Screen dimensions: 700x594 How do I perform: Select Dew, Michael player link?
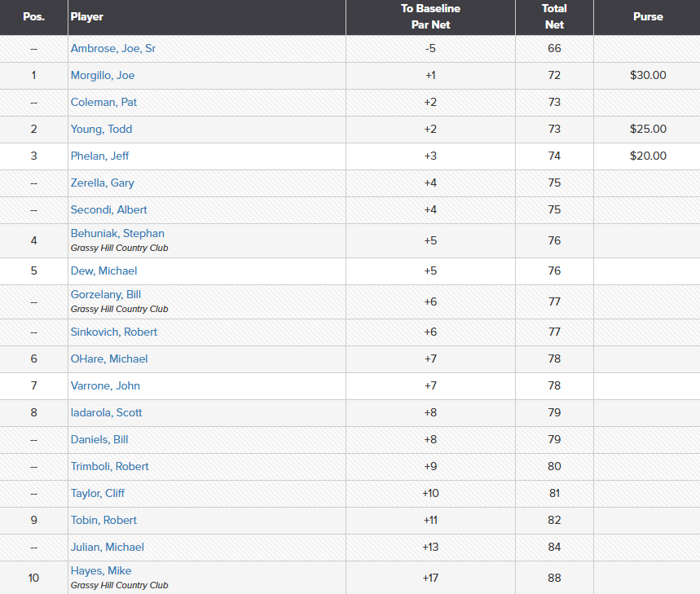(103, 271)
